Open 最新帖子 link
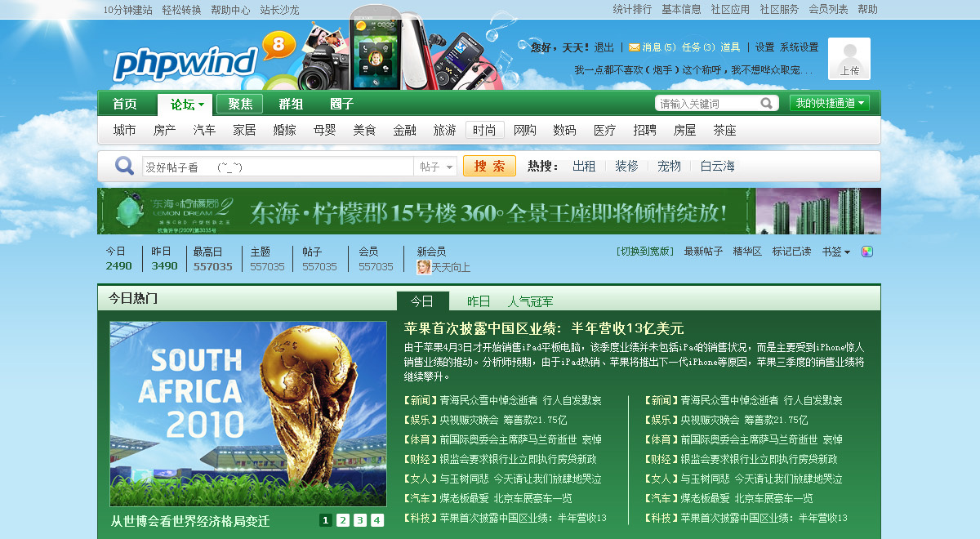Image resolution: width=980 pixels, height=539 pixels. tap(703, 252)
